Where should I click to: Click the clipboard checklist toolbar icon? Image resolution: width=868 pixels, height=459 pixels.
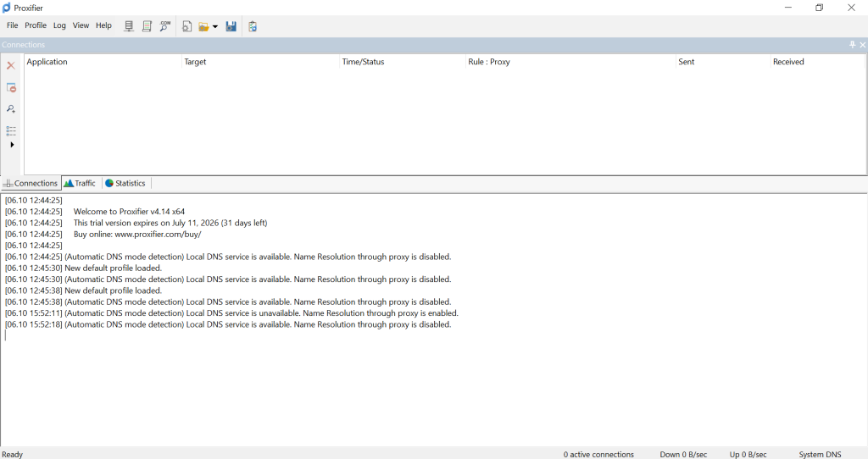click(253, 26)
